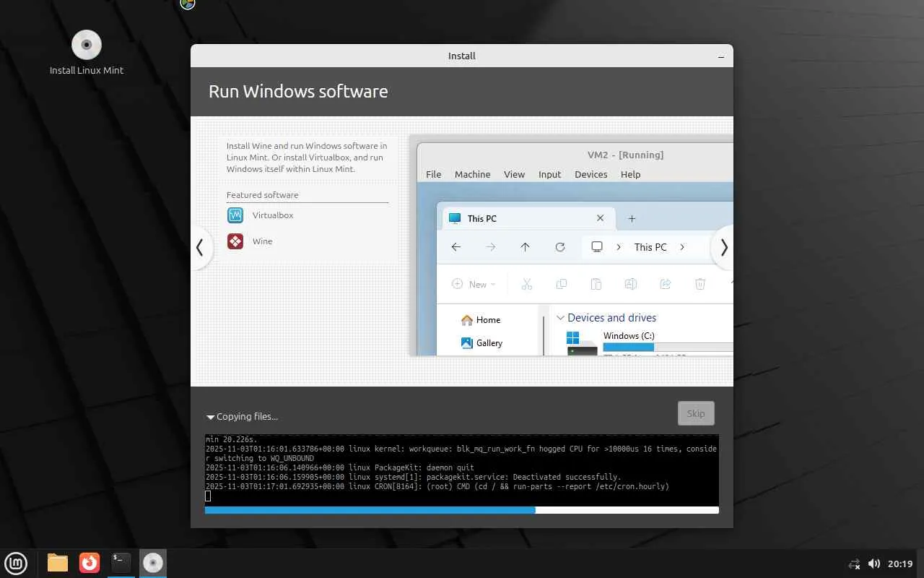Image resolution: width=924 pixels, height=578 pixels.
Task: Open the network connections tray icon
Action: (854, 564)
